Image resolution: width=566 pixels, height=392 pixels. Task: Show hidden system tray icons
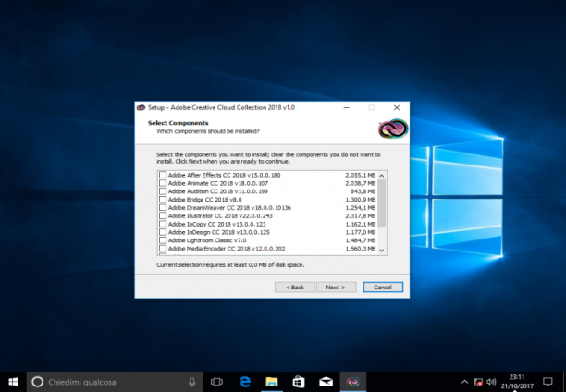(x=464, y=382)
